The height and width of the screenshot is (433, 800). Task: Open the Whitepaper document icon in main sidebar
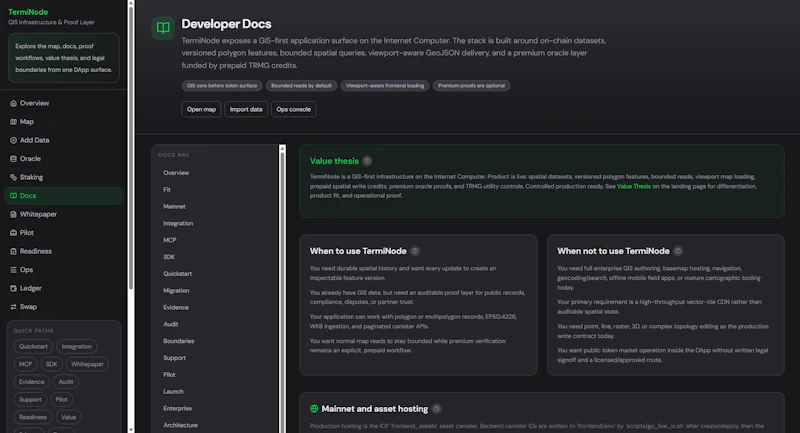pyautogui.click(x=13, y=214)
